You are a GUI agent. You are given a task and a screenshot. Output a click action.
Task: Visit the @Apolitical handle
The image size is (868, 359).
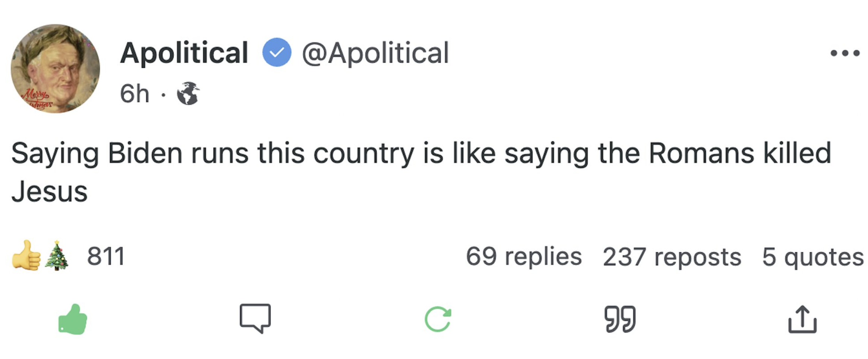[375, 53]
